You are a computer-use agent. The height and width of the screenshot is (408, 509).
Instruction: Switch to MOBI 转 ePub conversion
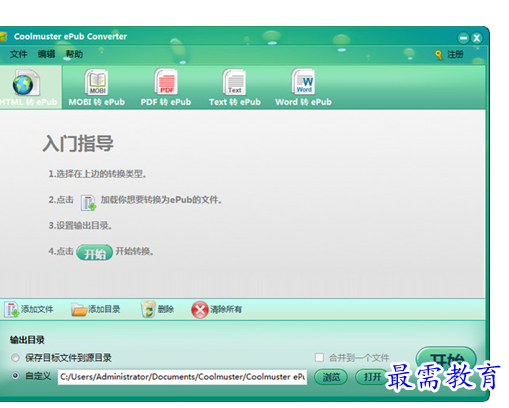point(97,88)
